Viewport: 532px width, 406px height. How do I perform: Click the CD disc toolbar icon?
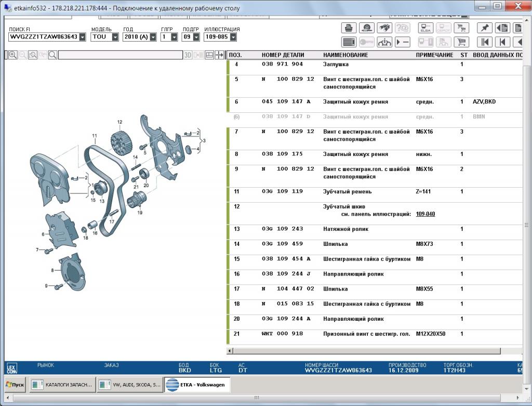(366, 28)
